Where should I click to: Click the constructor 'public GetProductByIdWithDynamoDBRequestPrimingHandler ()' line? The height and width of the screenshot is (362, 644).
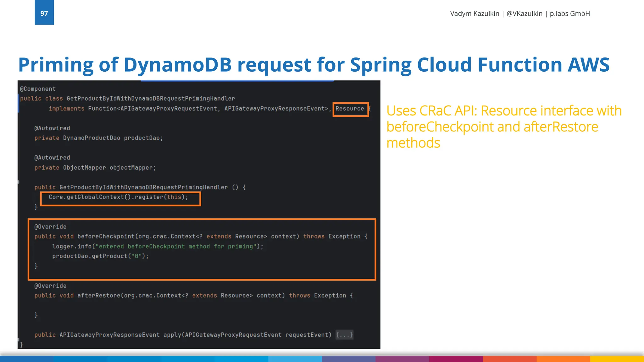[140, 187]
